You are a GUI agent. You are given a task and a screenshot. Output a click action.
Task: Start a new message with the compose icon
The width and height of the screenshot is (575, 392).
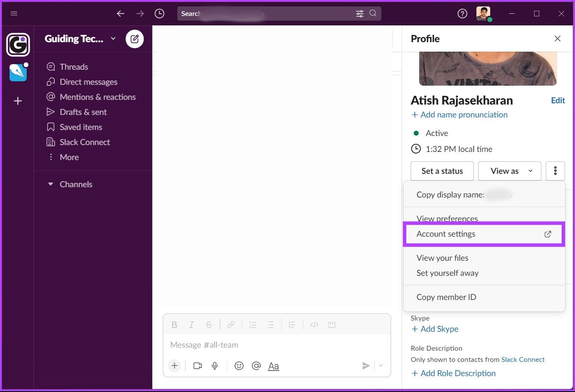click(x=135, y=39)
